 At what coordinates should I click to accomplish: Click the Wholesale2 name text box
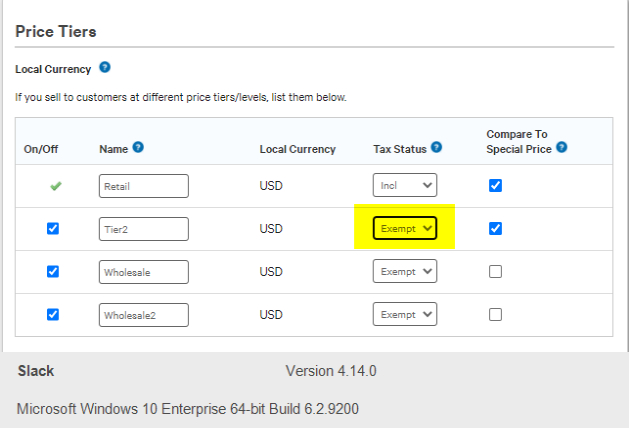click(x=144, y=315)
